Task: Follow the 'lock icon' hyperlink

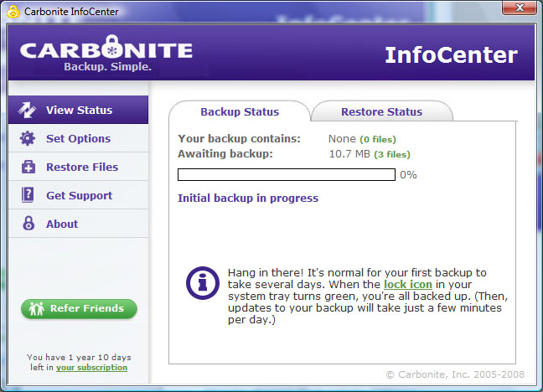Action: [408, 284]
